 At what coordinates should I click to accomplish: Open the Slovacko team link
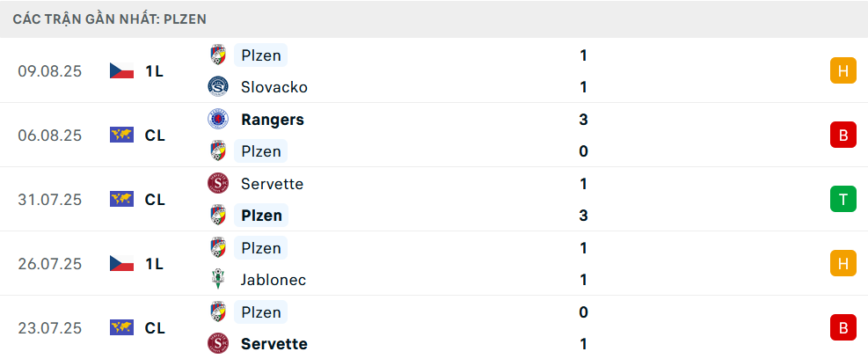pos(274,87)
